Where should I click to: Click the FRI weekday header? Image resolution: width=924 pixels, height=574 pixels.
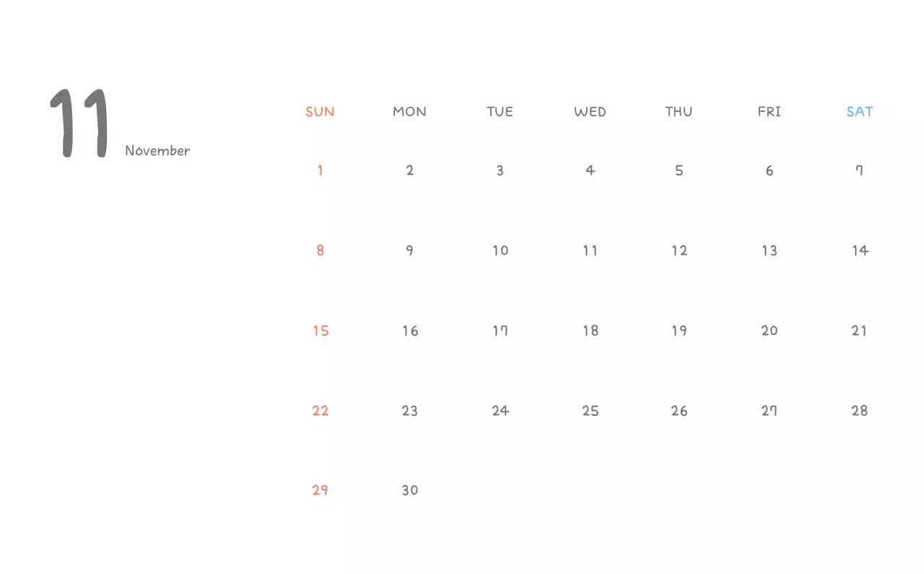(x=770, y=112)
